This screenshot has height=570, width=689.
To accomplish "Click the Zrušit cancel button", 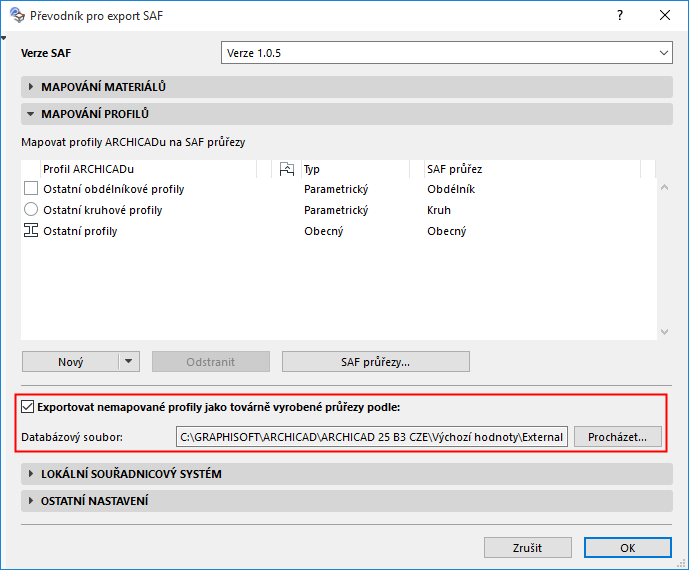I will coord(527,548).
